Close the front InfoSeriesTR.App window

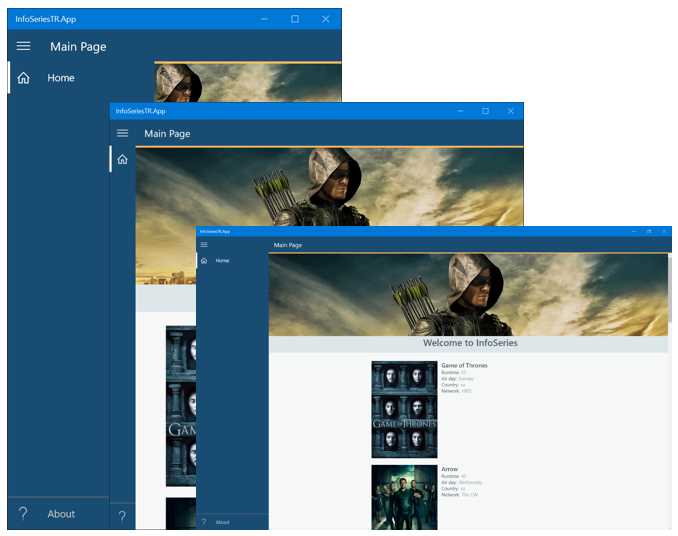tap(664, 232)
